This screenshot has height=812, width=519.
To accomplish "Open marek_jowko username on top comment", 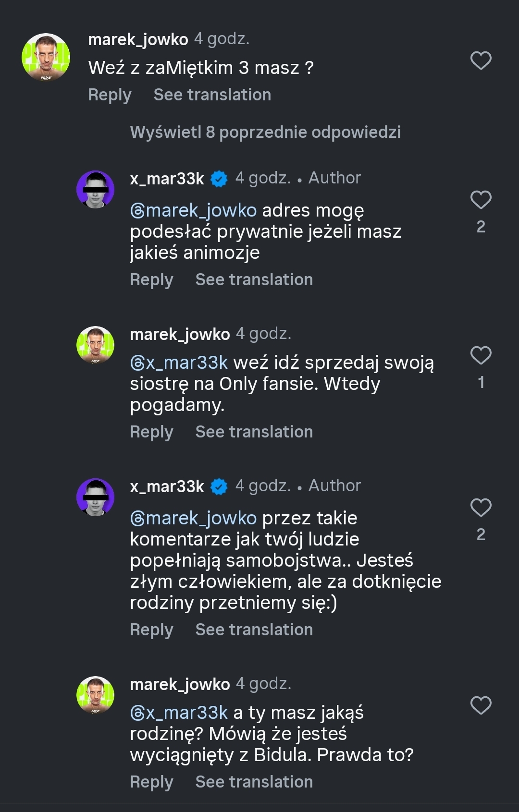I will coord(138,39).
